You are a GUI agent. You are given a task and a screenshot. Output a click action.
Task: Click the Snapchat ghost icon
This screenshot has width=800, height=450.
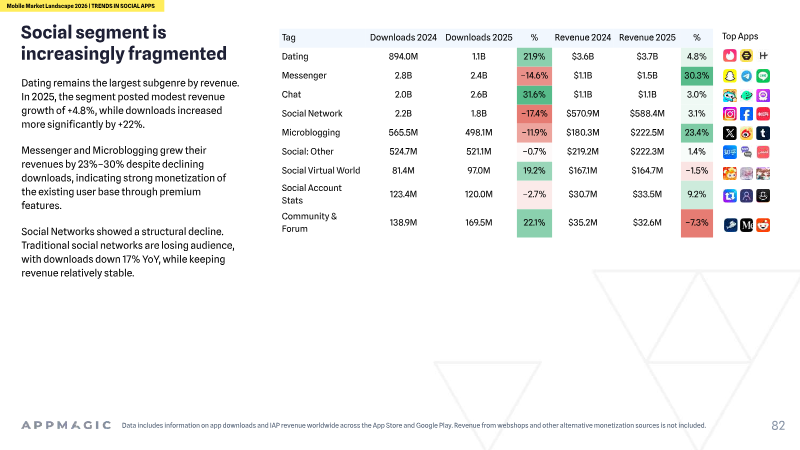coord(730,76)
